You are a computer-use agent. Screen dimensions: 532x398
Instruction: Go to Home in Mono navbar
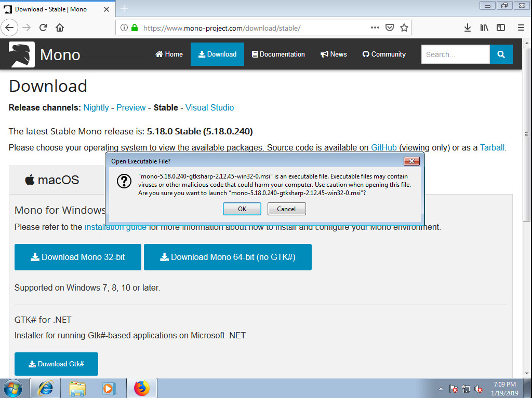click(169, 54)
